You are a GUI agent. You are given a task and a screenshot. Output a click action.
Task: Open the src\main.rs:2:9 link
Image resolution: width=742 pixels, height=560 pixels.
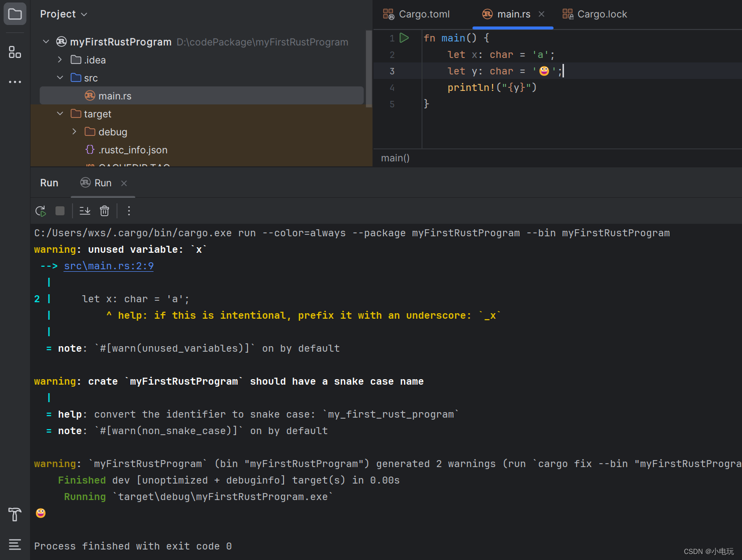click(x=108, y=266)
